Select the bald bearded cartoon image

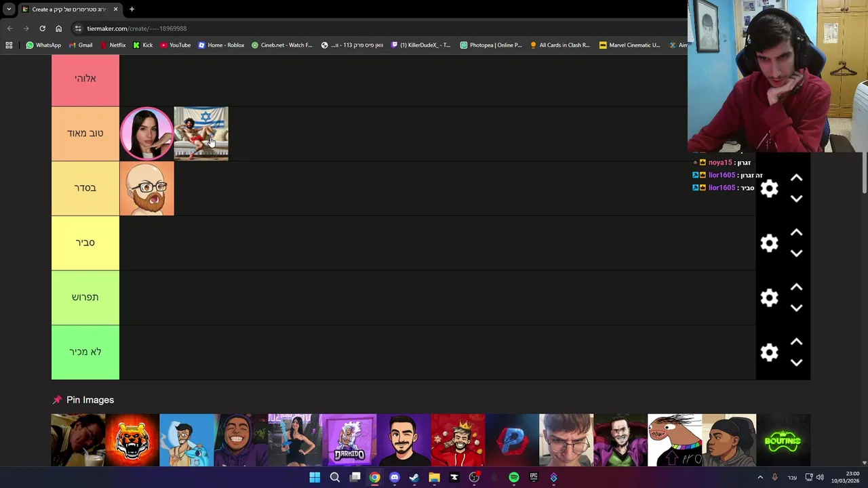(146, 188)
